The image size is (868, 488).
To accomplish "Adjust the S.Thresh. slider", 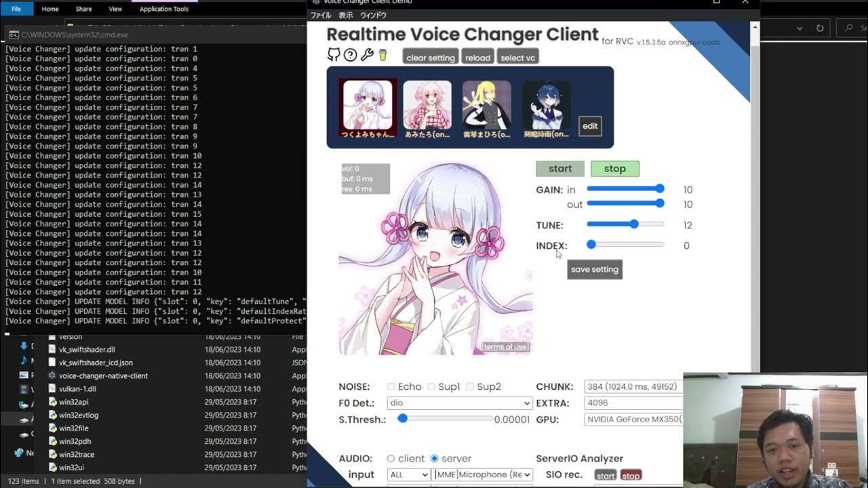I will click(446, 419).
